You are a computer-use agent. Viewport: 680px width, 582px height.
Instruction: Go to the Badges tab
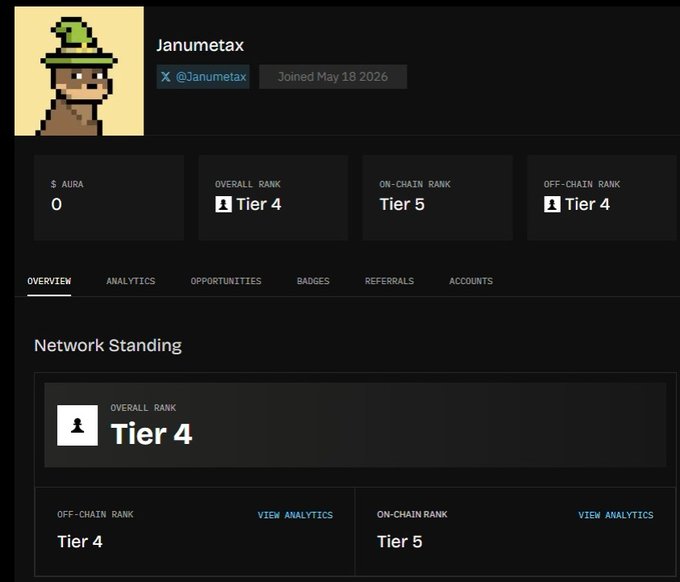tap(313, 281)
